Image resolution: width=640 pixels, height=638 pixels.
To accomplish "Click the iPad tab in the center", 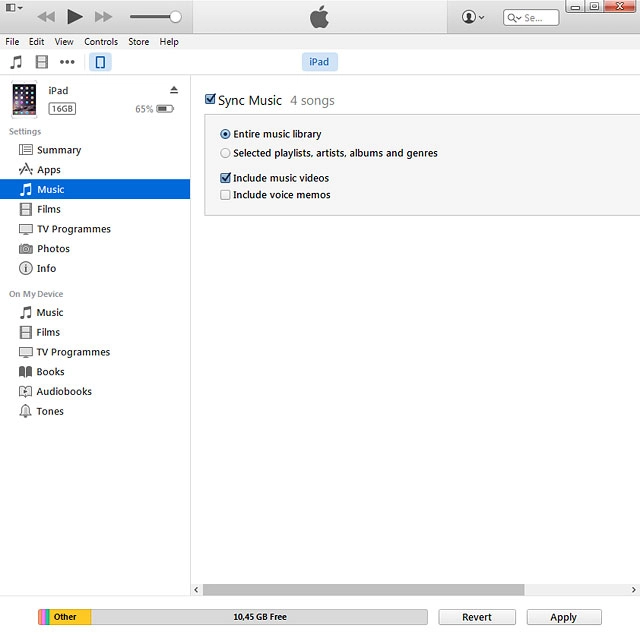I will click(x=319, y=62).
